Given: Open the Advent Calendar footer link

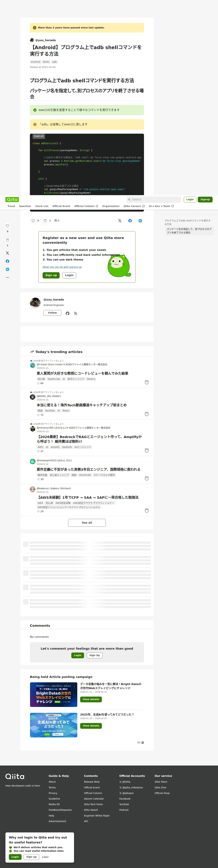Looking at the screenshot, I should point(94,799).
